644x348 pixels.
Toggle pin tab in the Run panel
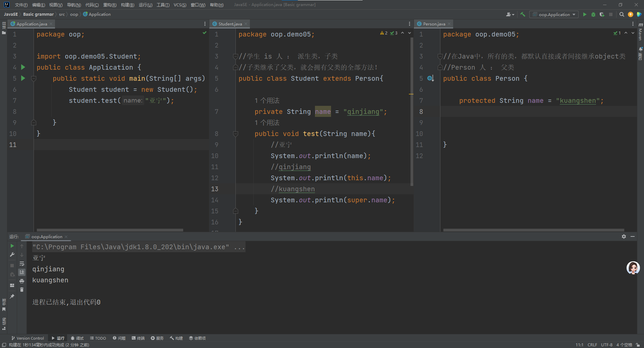coord(12,296)
